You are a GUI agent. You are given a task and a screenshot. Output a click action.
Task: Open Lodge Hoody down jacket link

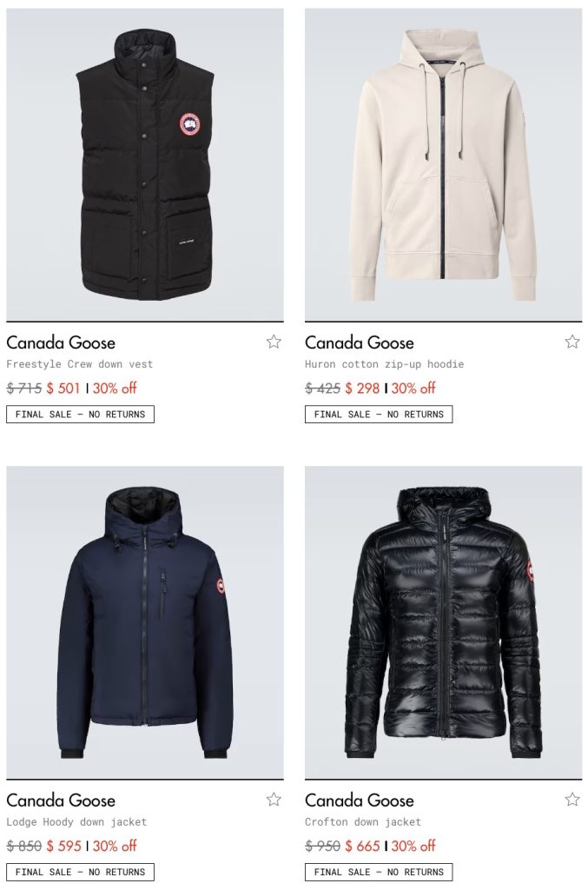click(76, 821)
